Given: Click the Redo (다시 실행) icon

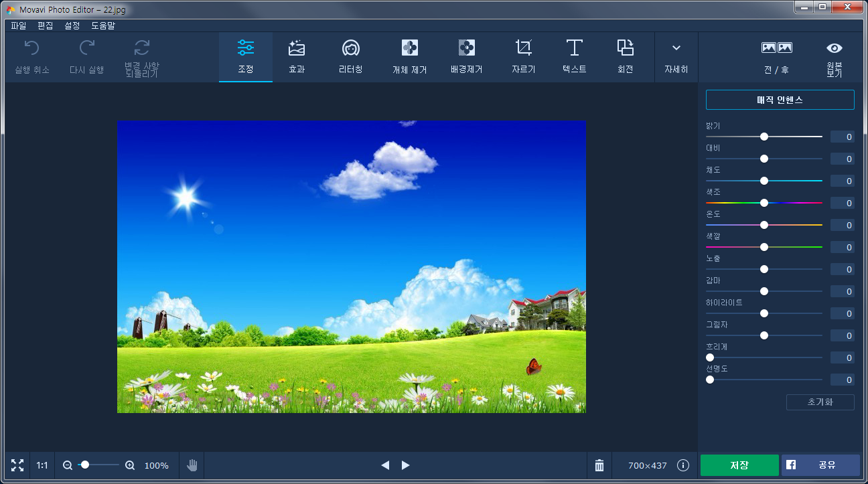Looking at the screenshot, I should click(x=87, y=48).
